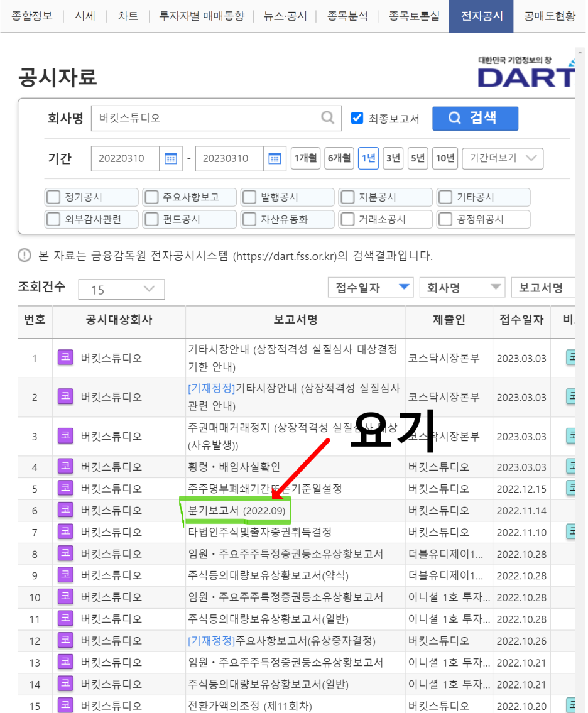The height and width of the screenshot is (713, 588).
Task: Click the blue 검색 button
Action: click(x=475, y=118)
